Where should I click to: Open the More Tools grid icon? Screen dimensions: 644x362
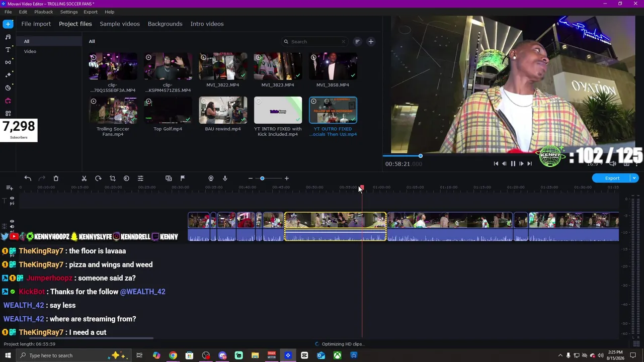coord(8,114)
